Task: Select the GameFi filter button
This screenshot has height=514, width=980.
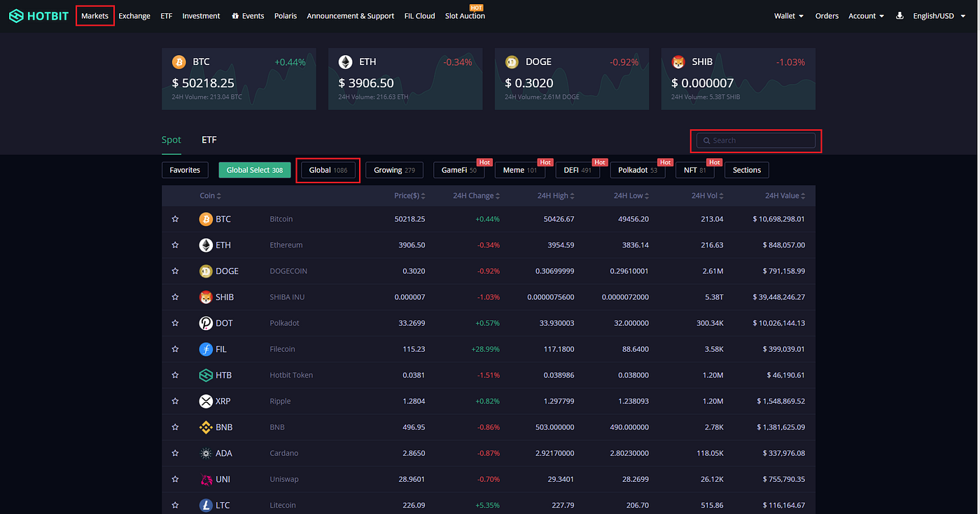Action: 459,170
